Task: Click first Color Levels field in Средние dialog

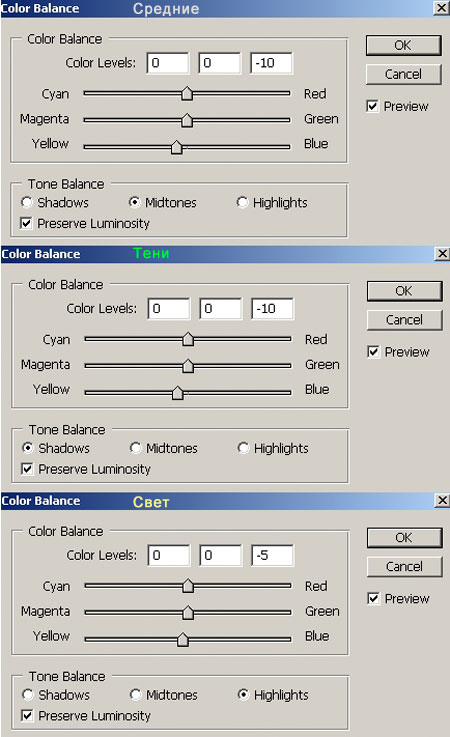Action: [168, 63]
